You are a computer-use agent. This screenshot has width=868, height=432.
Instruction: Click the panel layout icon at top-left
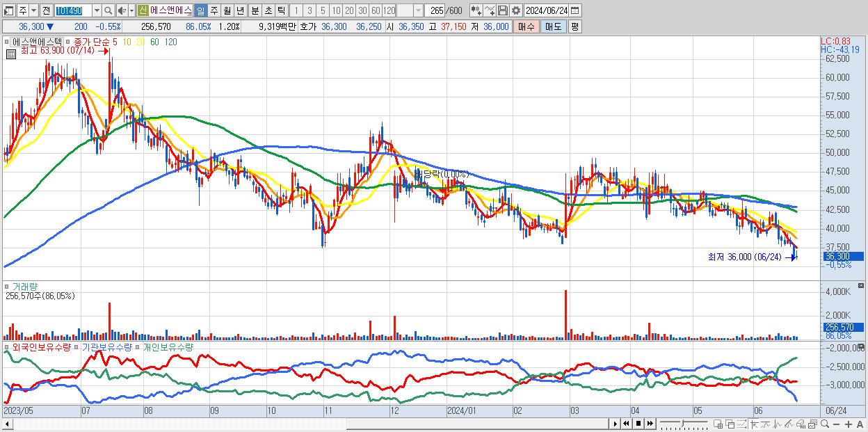[9, 11]
